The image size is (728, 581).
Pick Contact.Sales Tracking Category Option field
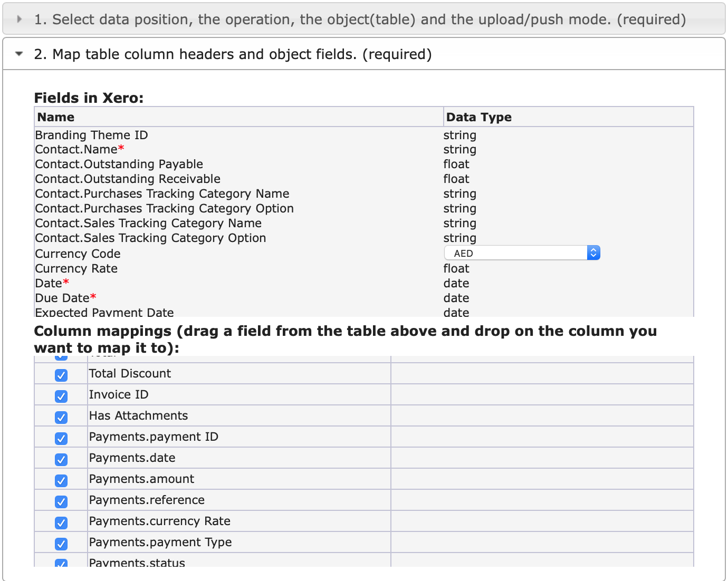click(150, 238)
